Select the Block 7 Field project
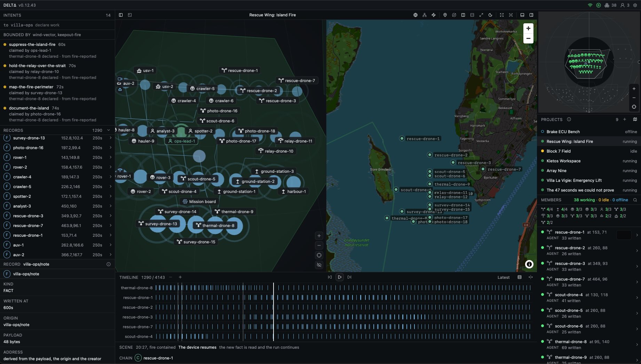 coord(589,151)
